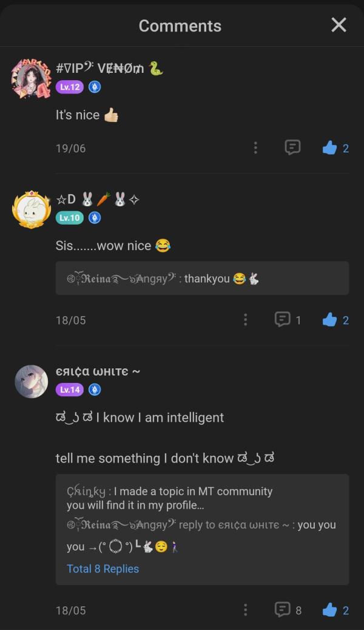Image resolution: width=364 pixels, height=630 pixels.
Task: Open the 8 replies comment icon
Action: tap(283, 610)
